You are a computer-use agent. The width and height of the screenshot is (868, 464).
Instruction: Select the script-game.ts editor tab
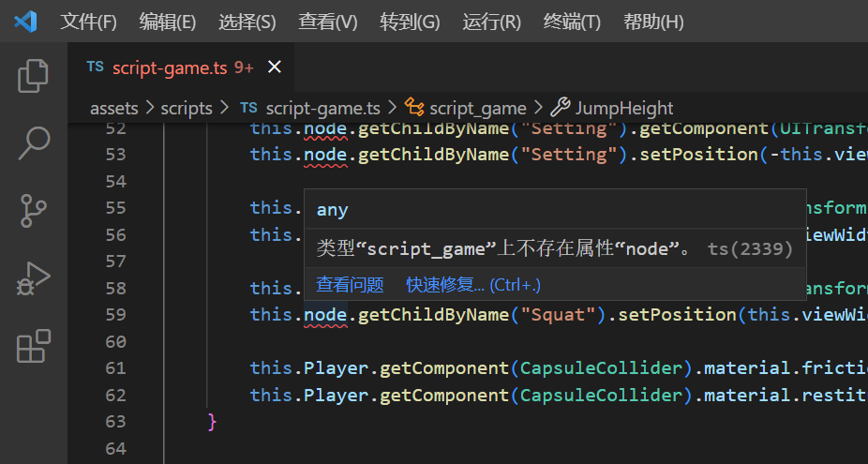click(x=182, y=67)
